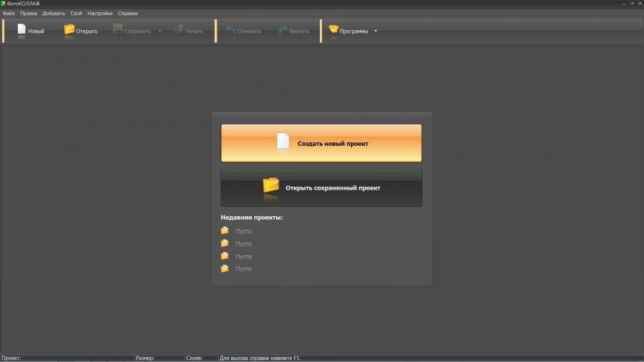The width and height of the screenshot is (644, 362).
Task: Expand the Программы dropdown arrow
Action: pyautogui.click(x=376, y=31)
